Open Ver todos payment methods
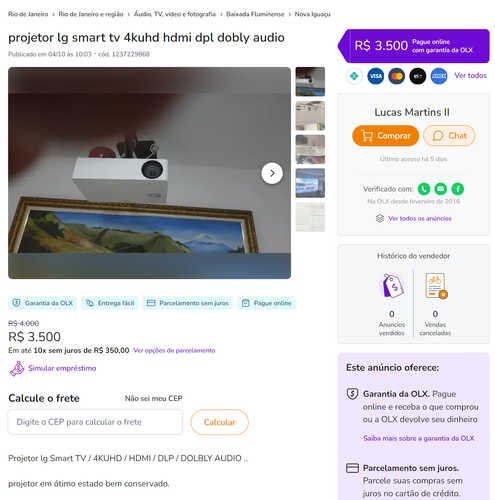Screen dimensions: 495x500 (470, 76)
